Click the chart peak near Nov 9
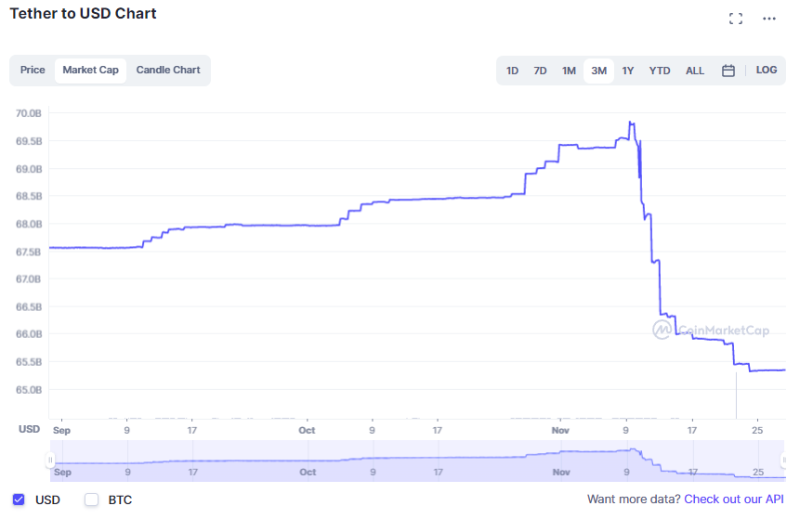Viewport: 800px width, 532px height. [x=631, y=123]
